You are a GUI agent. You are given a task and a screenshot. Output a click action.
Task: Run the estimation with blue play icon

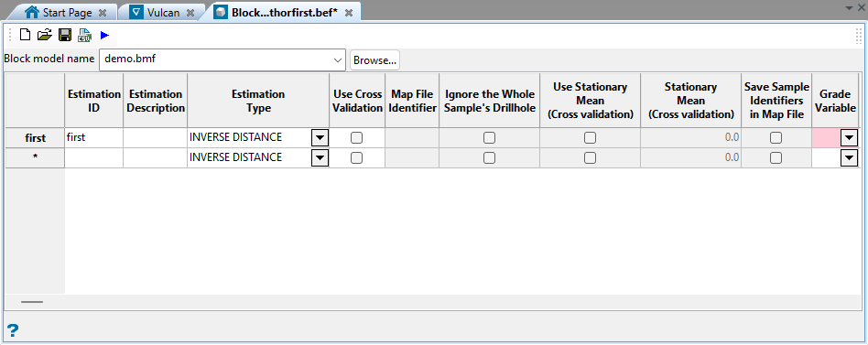104,36
